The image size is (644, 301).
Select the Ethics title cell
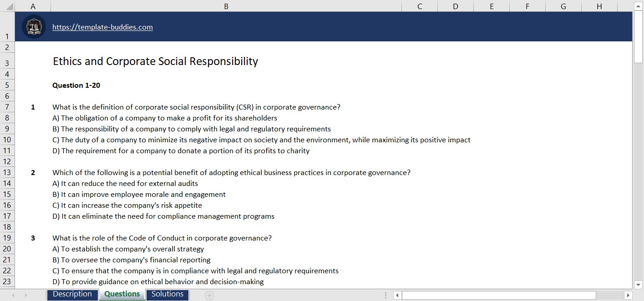(155, 61)
